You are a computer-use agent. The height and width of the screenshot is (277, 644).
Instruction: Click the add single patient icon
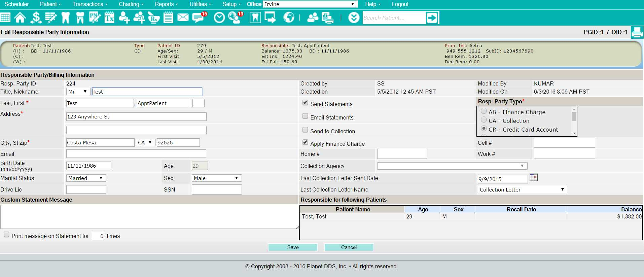(x=124, y=18)
